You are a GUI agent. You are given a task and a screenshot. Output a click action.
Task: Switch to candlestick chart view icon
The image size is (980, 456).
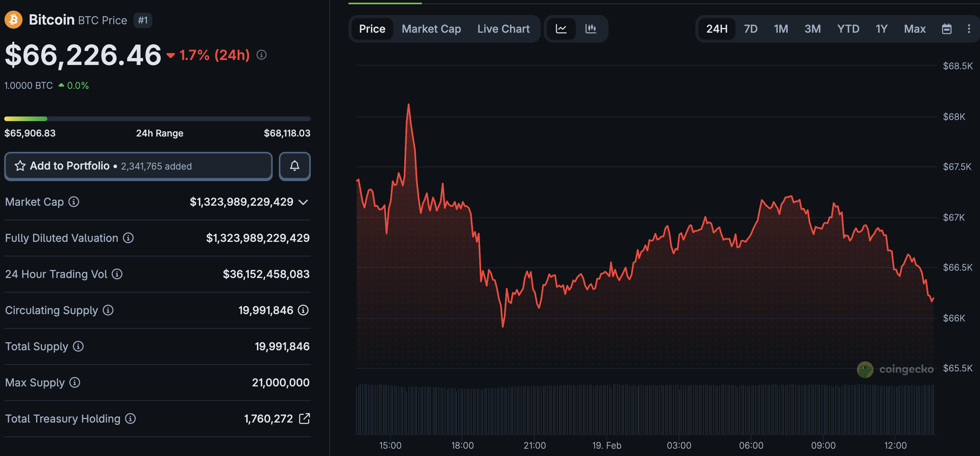pos(591,29)
